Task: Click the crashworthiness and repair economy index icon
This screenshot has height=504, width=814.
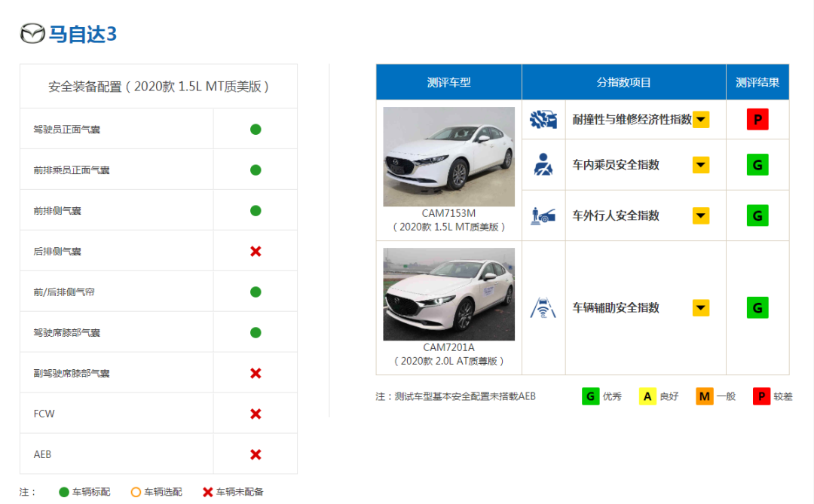Action: (x=543, y=119)
